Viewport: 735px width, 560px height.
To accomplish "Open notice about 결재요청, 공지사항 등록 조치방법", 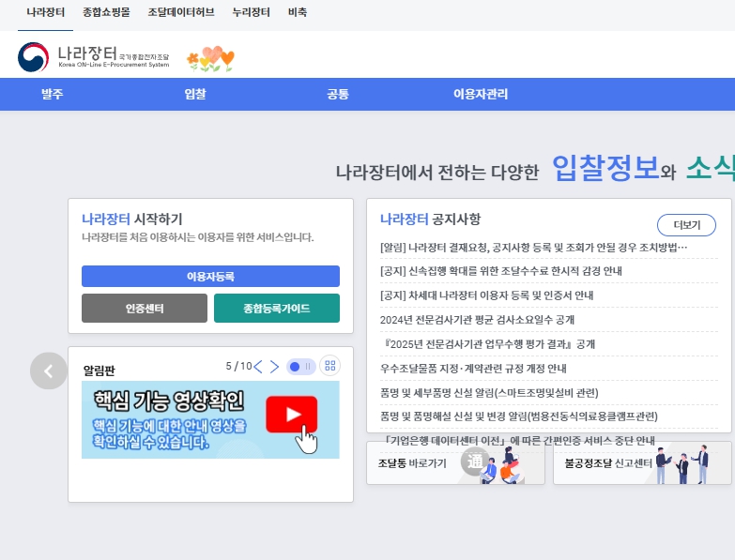I will coord(533,248).
